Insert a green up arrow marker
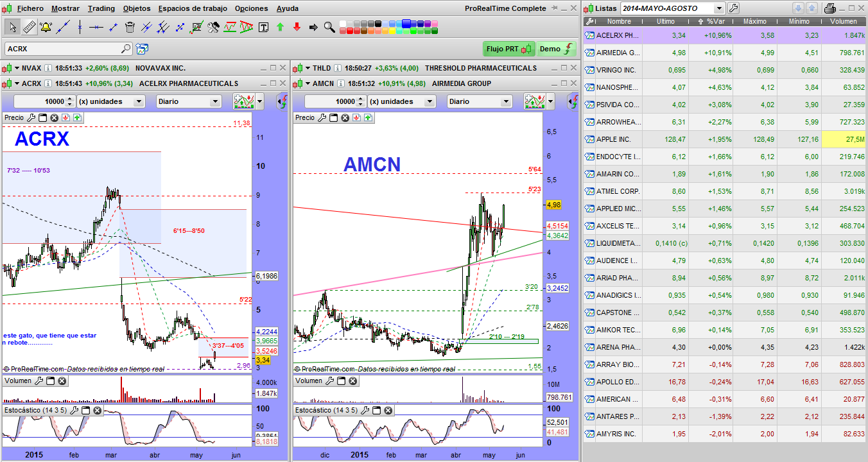 pyautogui.click(x=280, y=28)
